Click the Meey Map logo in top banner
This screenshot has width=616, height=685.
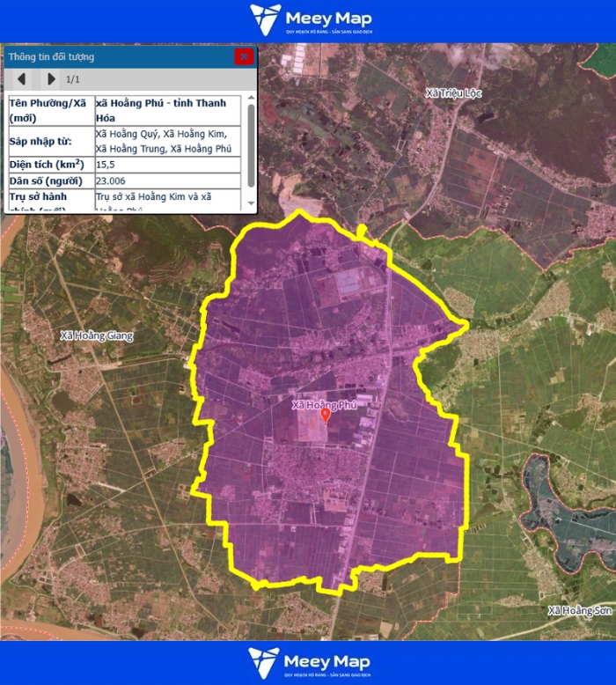click(x=310, y=20)
